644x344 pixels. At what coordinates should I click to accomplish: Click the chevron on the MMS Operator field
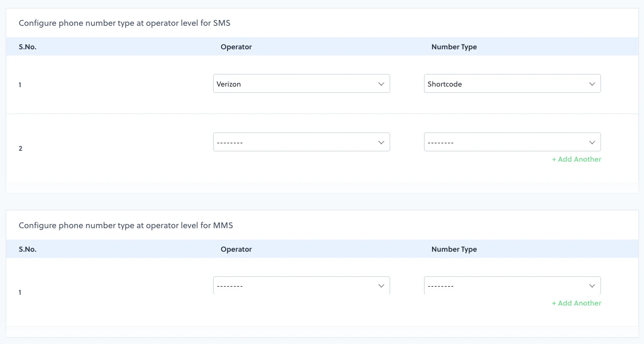click(x=382, y=285)
